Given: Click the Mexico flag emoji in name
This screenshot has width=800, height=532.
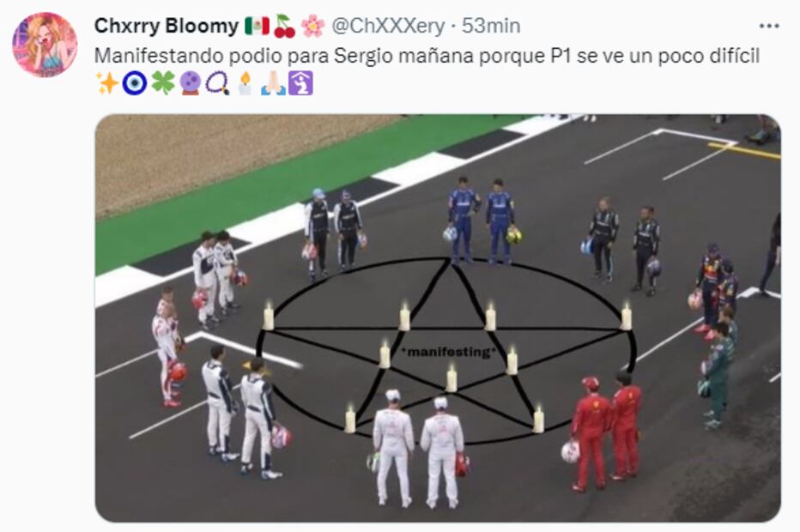Looking at the screenshot, I should [258, 26].
